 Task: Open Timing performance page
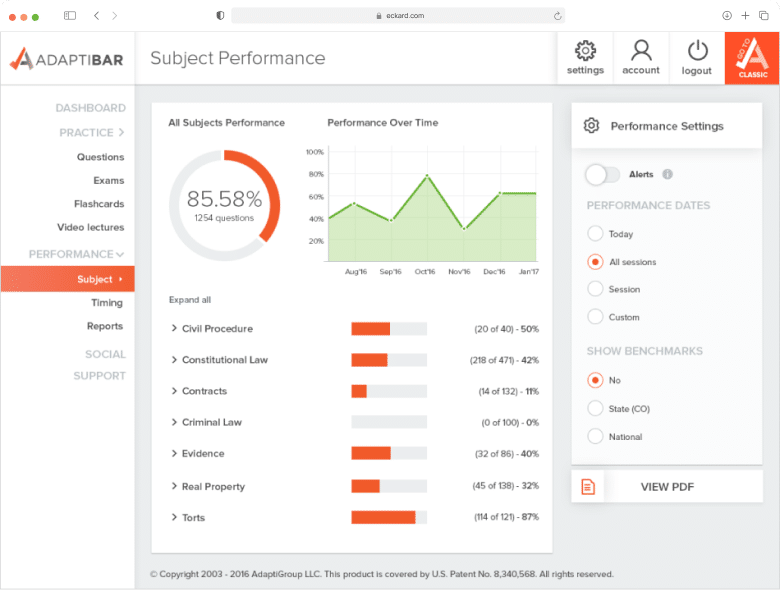click(106, 302)
